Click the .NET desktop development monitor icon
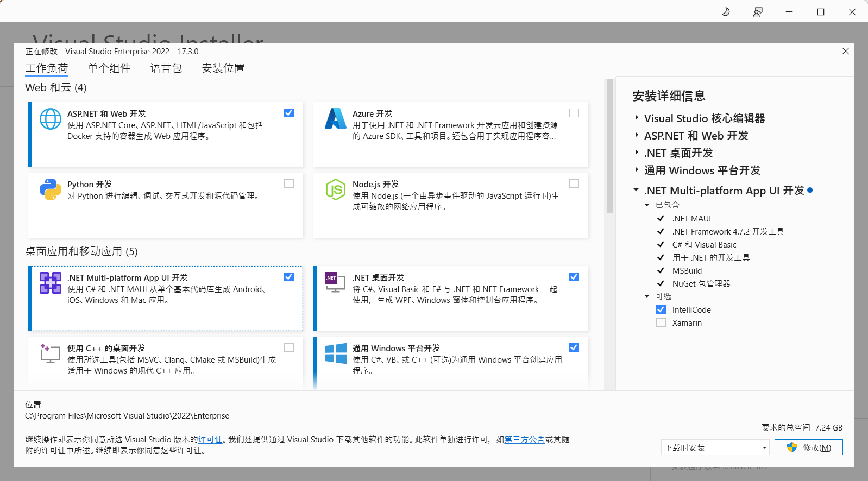Viewport: 868px width, 481px height. 336,283
